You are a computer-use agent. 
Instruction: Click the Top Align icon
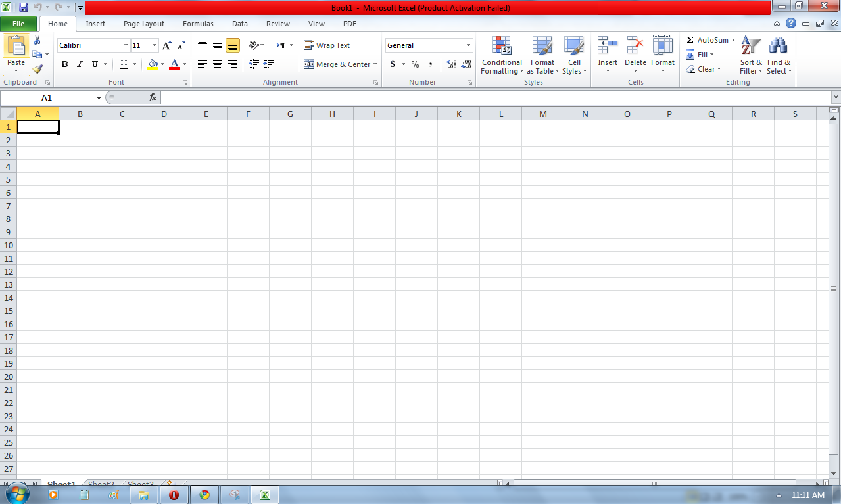pyautogui.click(x=203, y=45)
